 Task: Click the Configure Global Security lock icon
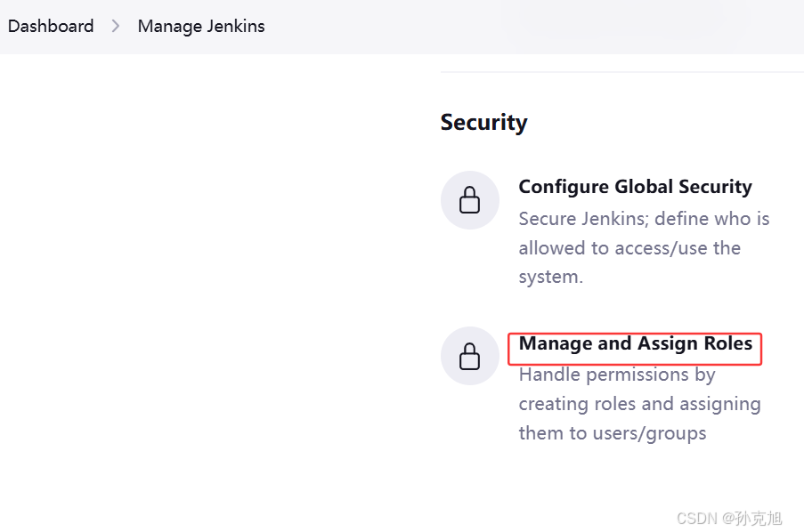point(470,200)
